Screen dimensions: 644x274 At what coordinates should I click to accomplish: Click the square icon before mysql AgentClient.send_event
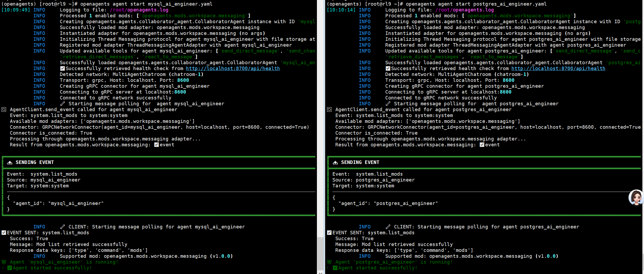point(4,110)
